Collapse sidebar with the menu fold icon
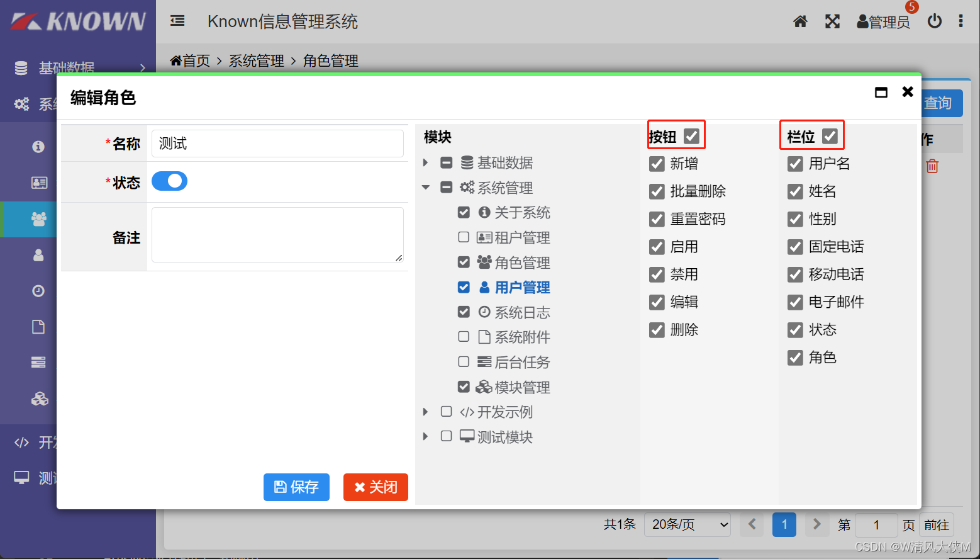The height and width of the screenshot is (559, 980). click(x=177, y=21)
